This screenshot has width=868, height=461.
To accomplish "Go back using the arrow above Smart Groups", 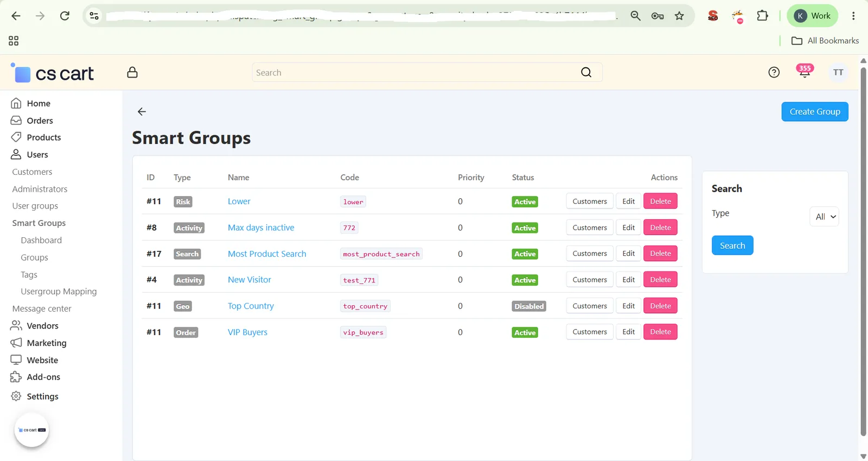I will tap(142, 111).
